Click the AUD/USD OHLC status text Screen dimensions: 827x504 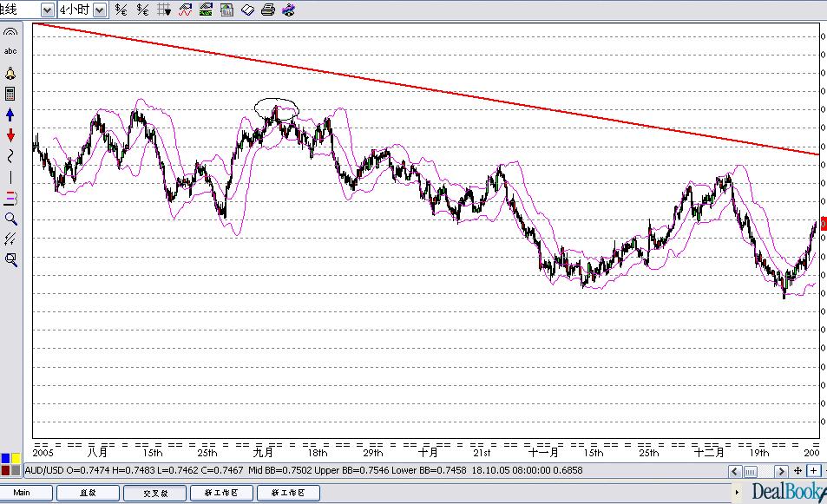tap(134, 469)
